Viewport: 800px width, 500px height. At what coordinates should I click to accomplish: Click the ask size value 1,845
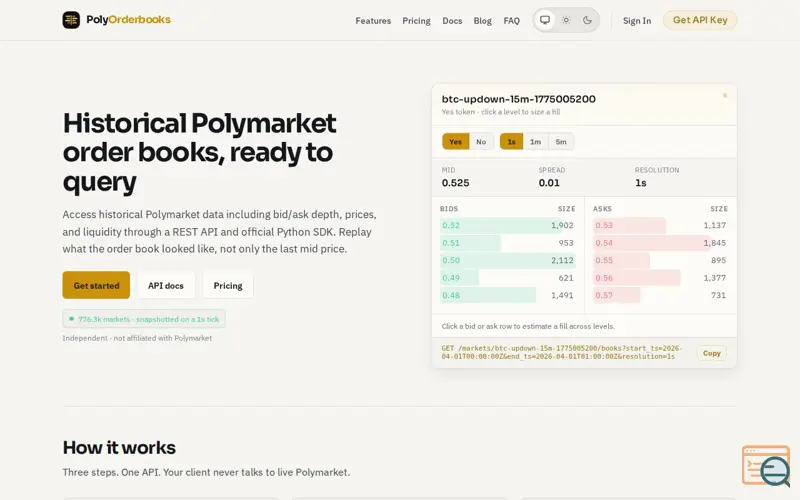(x=715, y=243)
